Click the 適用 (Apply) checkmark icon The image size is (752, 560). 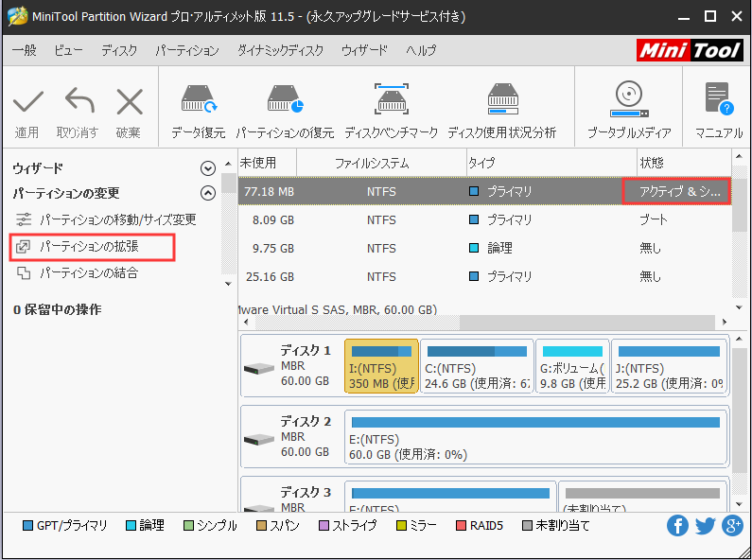(27, 101)
